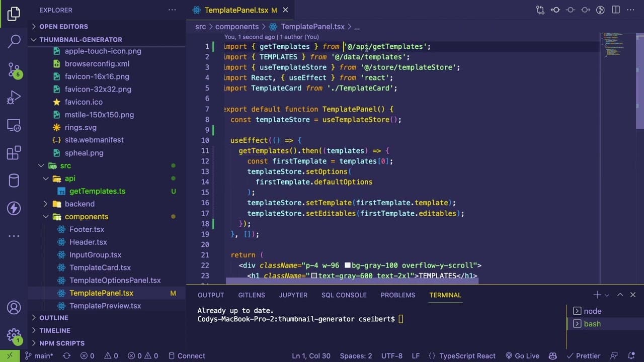Viewport: 644px width, 362px height.
Task: Open Explorer Views and More Actions ellipsis
Action: [172, 10]
